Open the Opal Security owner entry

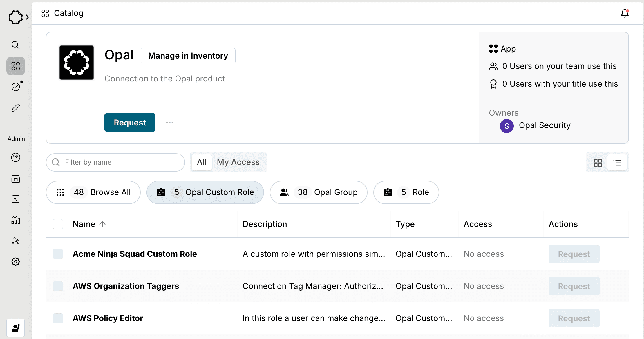[x=535, y=126]
